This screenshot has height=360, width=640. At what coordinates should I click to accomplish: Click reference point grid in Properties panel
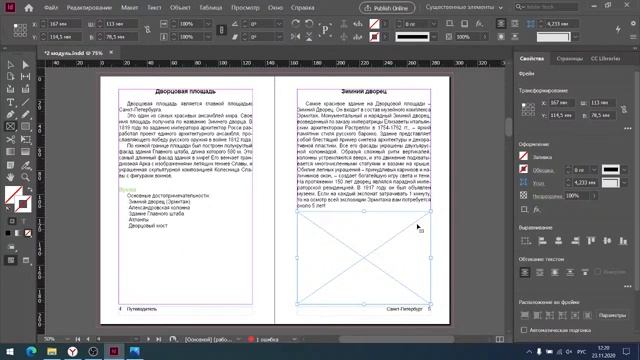[528, 109]
